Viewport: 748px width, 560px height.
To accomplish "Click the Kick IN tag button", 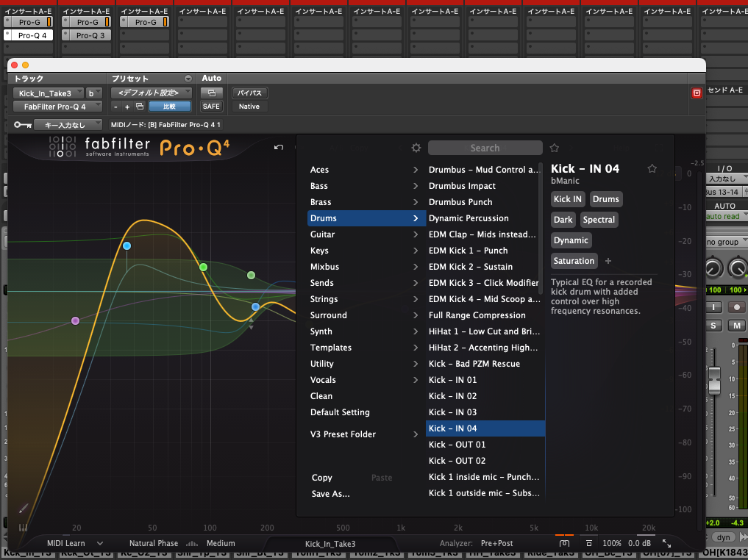I will click(568, 199).
